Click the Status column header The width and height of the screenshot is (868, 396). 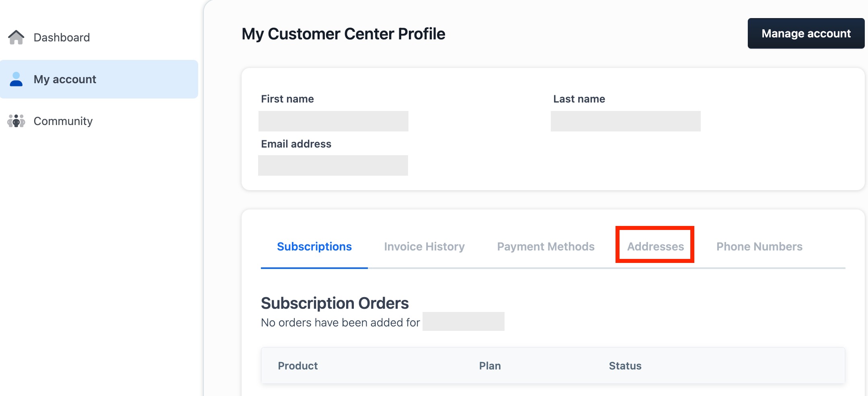coord(625,366)
